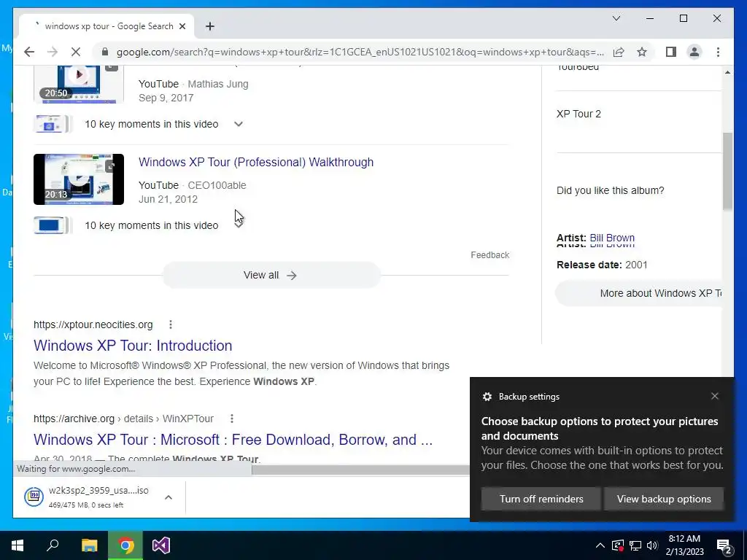The height and width of the screenshot is (560, 747).
Task: Launch Visual Studio from taskbar
Action: pyautogui.click(x=161, y=545)
